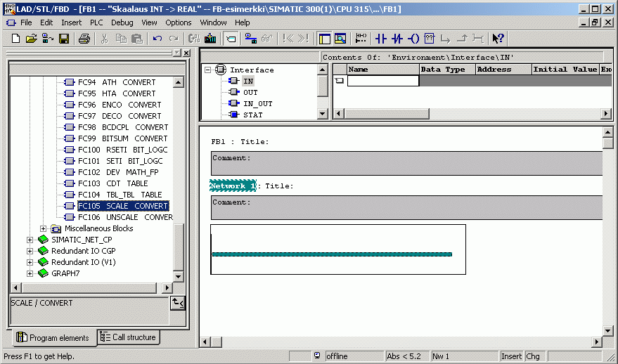This screenshot has width=618, height=364.
Task: Click the Monitor glasses icon
Action: tap(267, 38)
